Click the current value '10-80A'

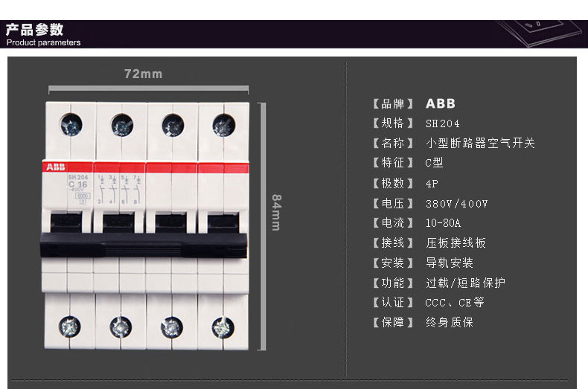point(444,223)
